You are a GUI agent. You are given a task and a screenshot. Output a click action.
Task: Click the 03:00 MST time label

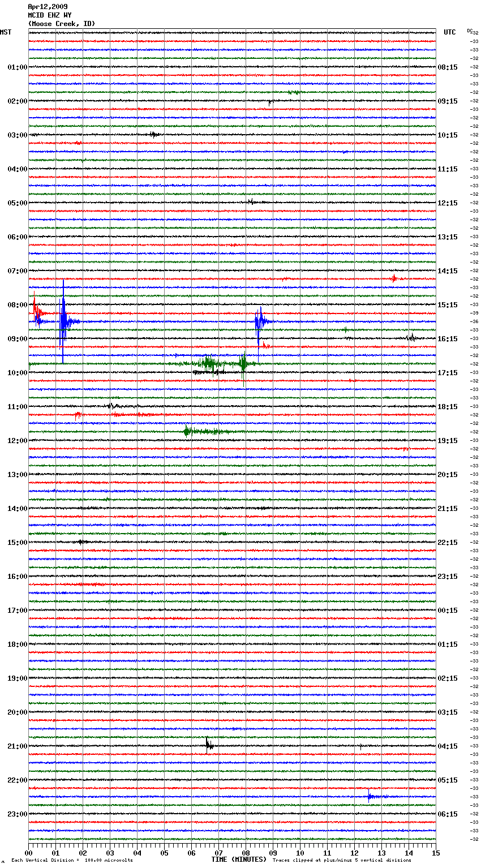pyautogui.click(x=17, y=135)
